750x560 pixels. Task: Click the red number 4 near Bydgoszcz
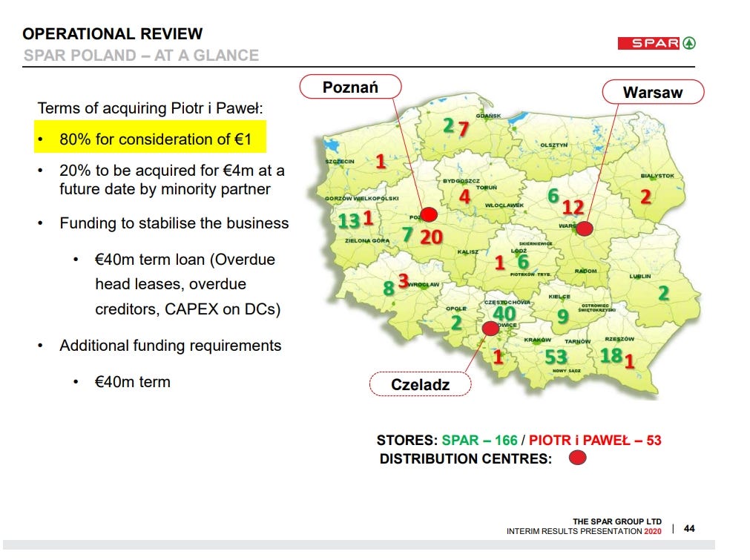click(464, 197)
